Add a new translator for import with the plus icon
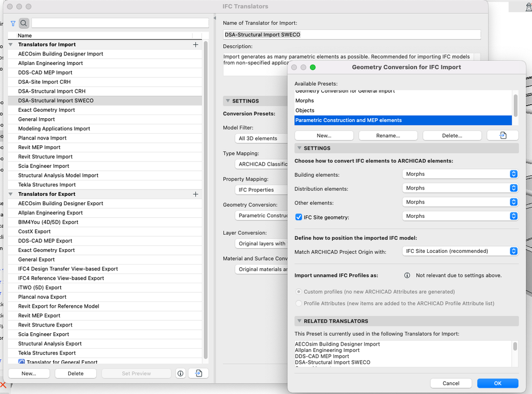532x394 pixels. coord(195,44)
